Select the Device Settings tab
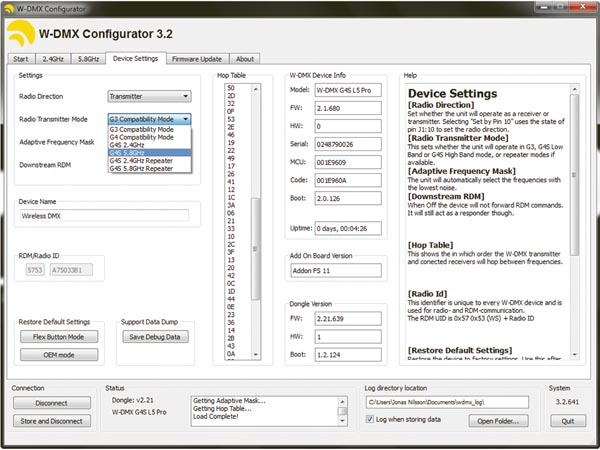600x450 pixels. 135,58
